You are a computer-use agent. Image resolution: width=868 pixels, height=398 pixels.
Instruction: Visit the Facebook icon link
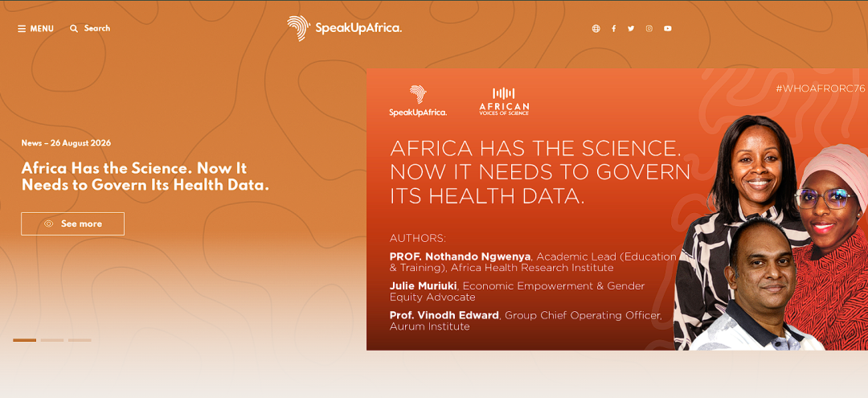613,29
